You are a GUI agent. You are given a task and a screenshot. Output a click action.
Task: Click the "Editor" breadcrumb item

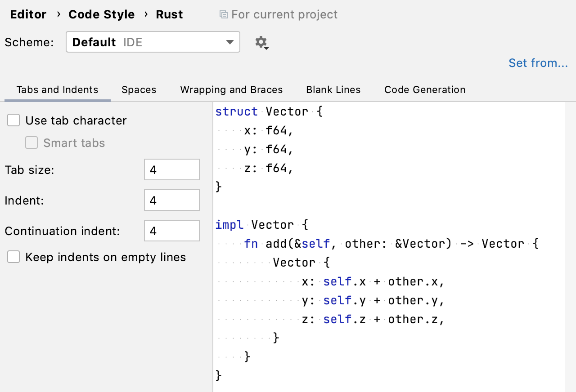point(28,14)
